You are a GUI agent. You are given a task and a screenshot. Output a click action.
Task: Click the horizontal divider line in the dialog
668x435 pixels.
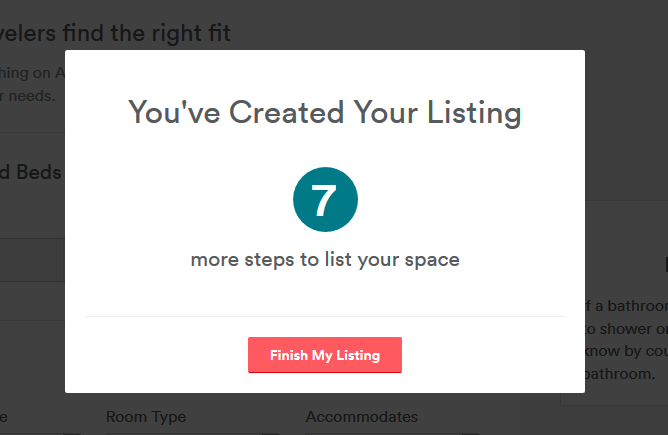pyautogui.click(x=325, y=316)
